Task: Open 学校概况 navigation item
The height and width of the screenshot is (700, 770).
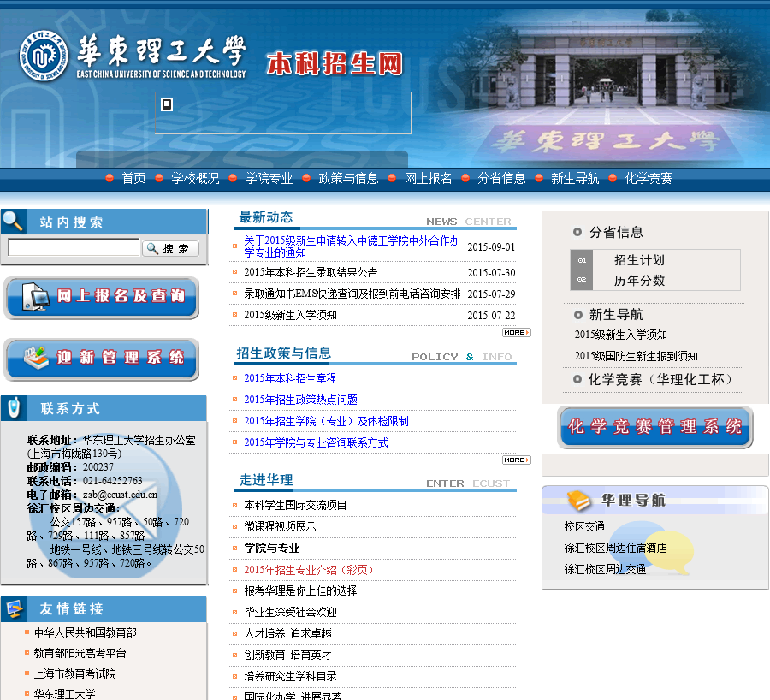Action: [195, 178]
